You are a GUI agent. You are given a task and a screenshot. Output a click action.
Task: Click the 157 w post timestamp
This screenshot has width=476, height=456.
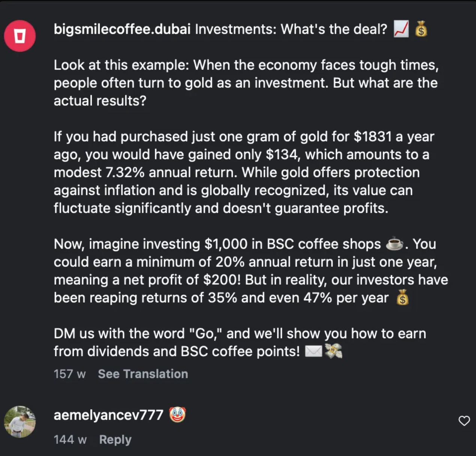[70, 374]
